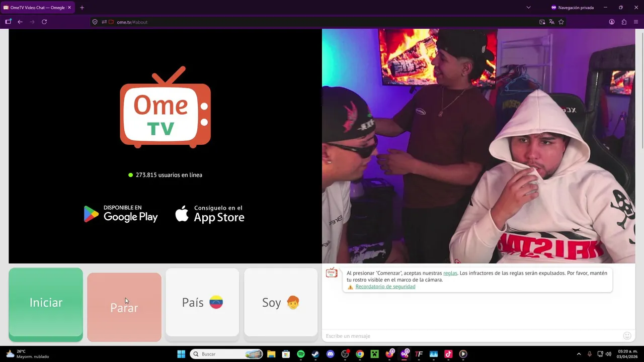Viewport: 644px width, 362px height.
Task: Open the emoji picker in chat
Action: pos(627,336)
